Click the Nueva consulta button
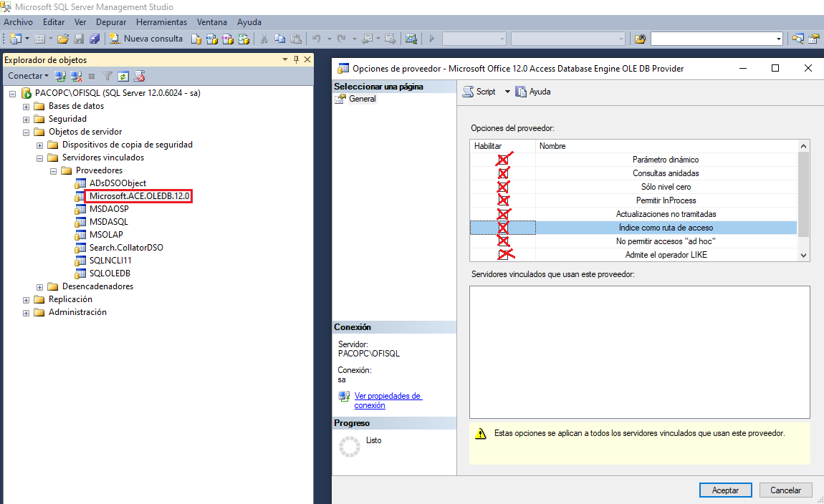The height and width of the screenshot is (504, 824). coord(146,39)
